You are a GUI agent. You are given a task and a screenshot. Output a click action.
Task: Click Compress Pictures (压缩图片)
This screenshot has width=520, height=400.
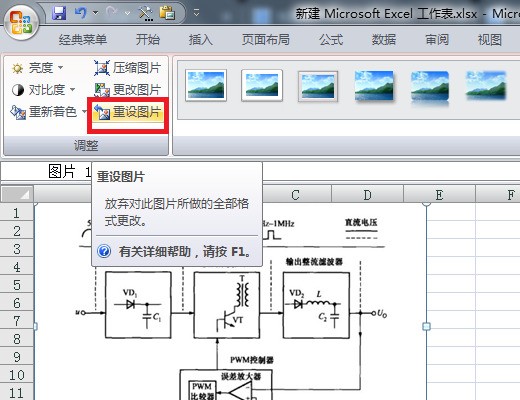[x=127, y=68]
